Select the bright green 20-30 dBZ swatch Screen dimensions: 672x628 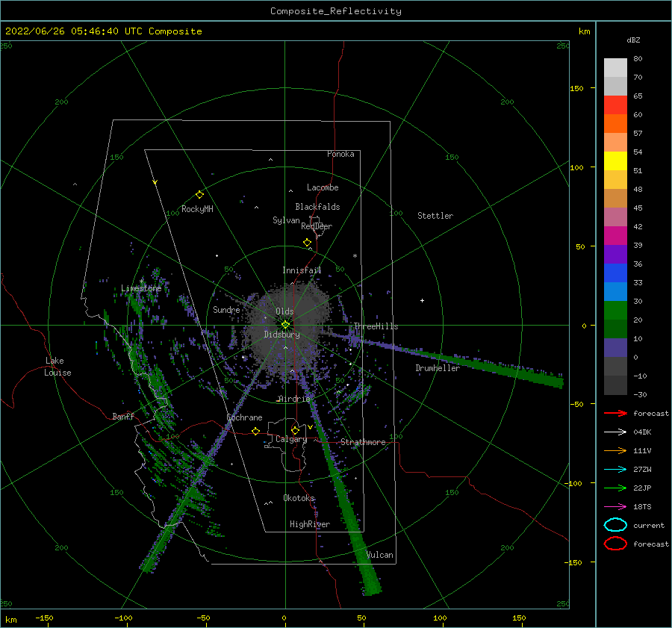[x=615, y=311]
